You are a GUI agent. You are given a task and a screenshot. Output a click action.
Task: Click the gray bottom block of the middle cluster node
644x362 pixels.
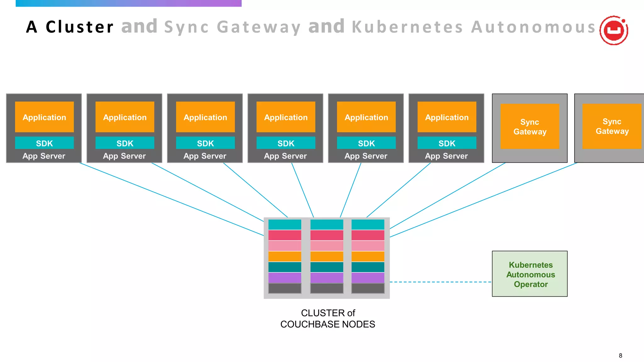[327, 288]
